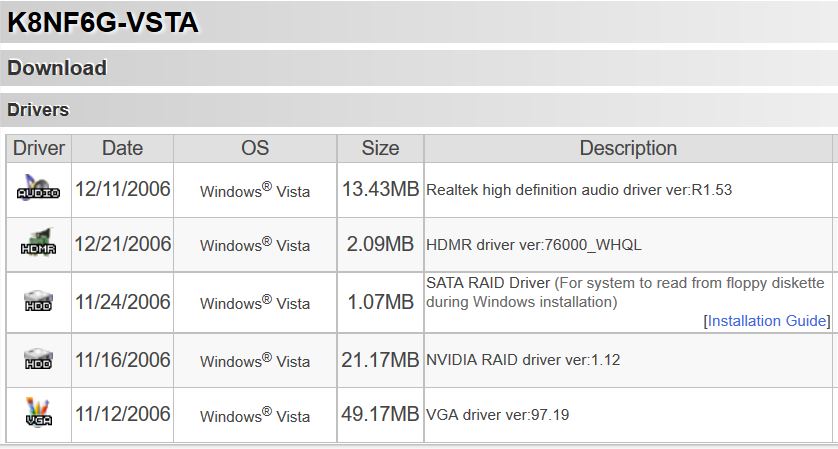Click the VGA driver icon

click(38, 412)
